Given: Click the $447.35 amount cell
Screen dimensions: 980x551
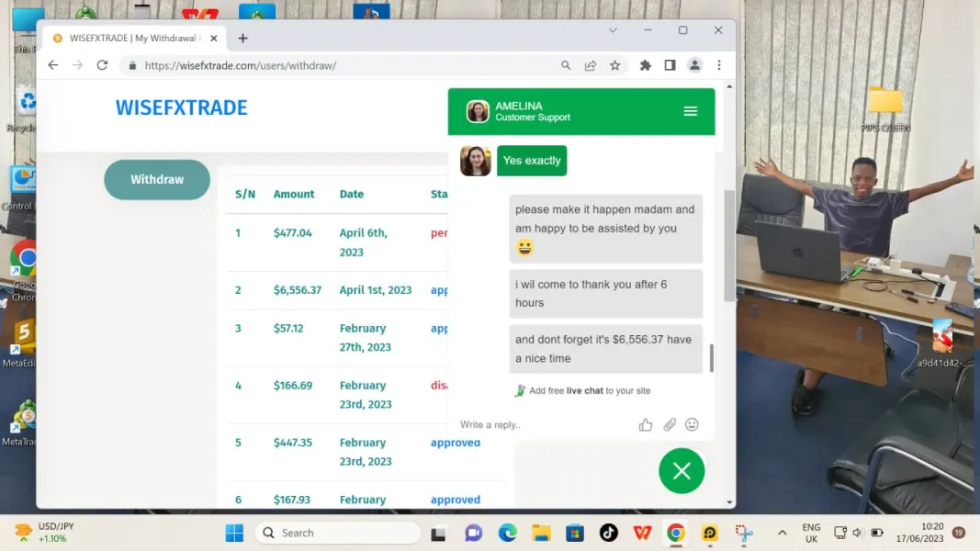Looking at the screenshot, I should 292,443.
